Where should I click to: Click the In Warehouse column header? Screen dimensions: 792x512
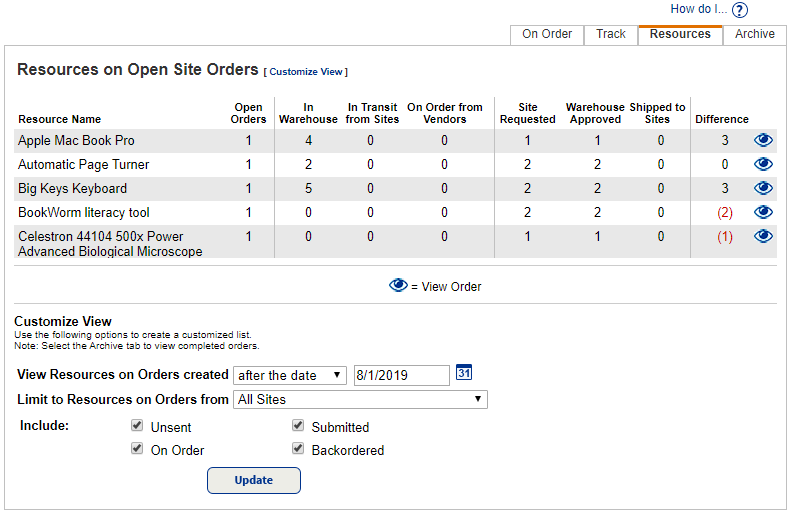[308, 113]
